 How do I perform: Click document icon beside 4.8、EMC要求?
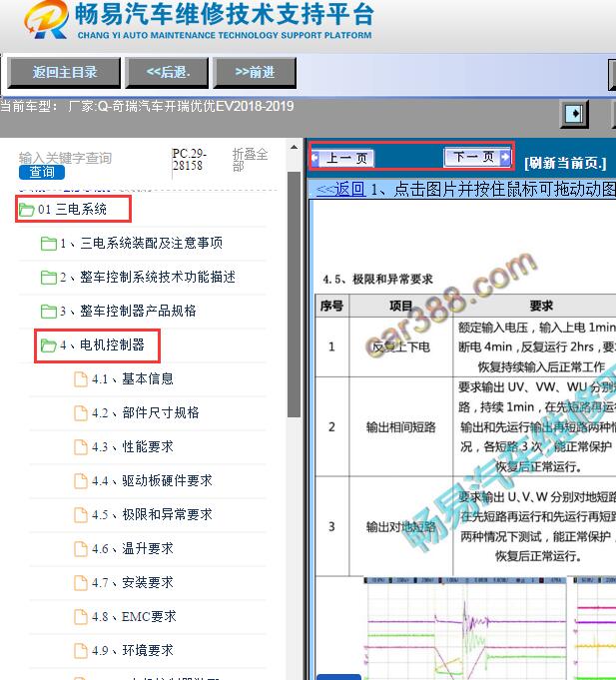[81, 616]
